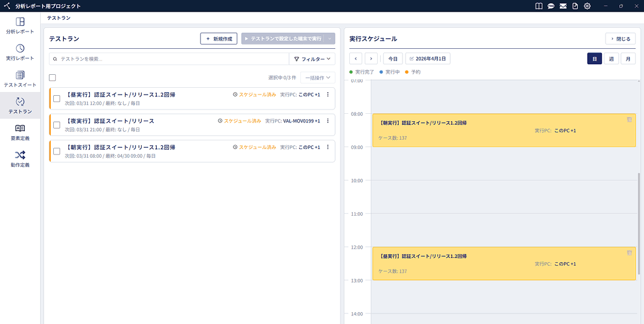644x324 pixels.
Task: Switch schedule to 日 view
Action: point(594,59)
